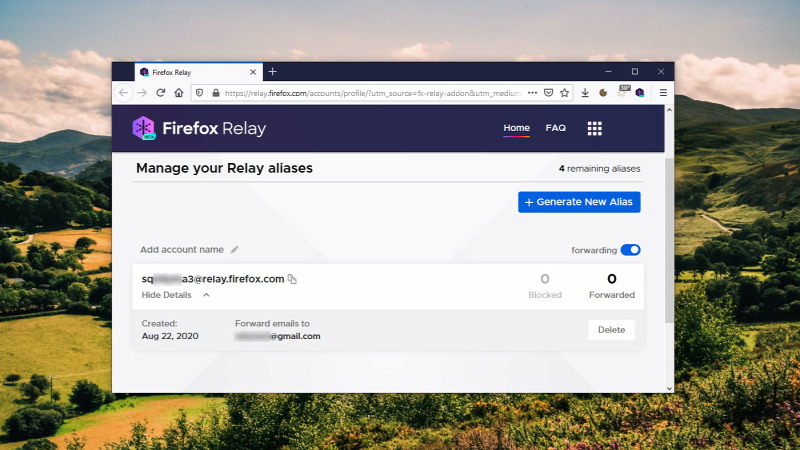Click the gmail.com forwarding address
The image size is (800, 450).
(x=278, y=336)
